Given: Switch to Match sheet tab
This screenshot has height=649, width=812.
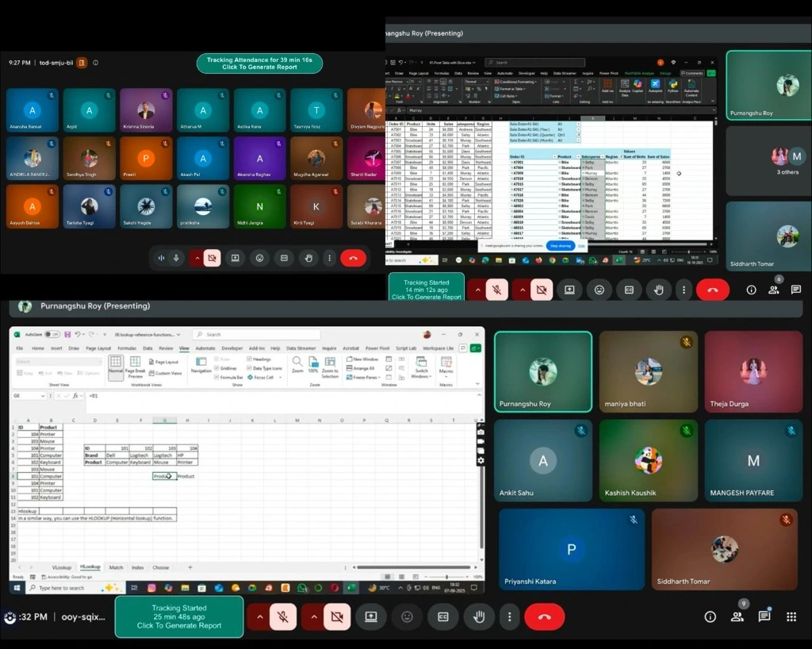Looking at the screenshot, I should pos(116,567).
